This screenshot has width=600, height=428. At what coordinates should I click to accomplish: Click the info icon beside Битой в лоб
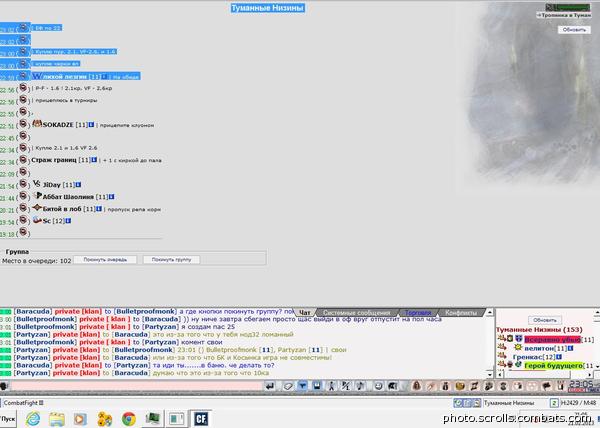tap(99, 209)
